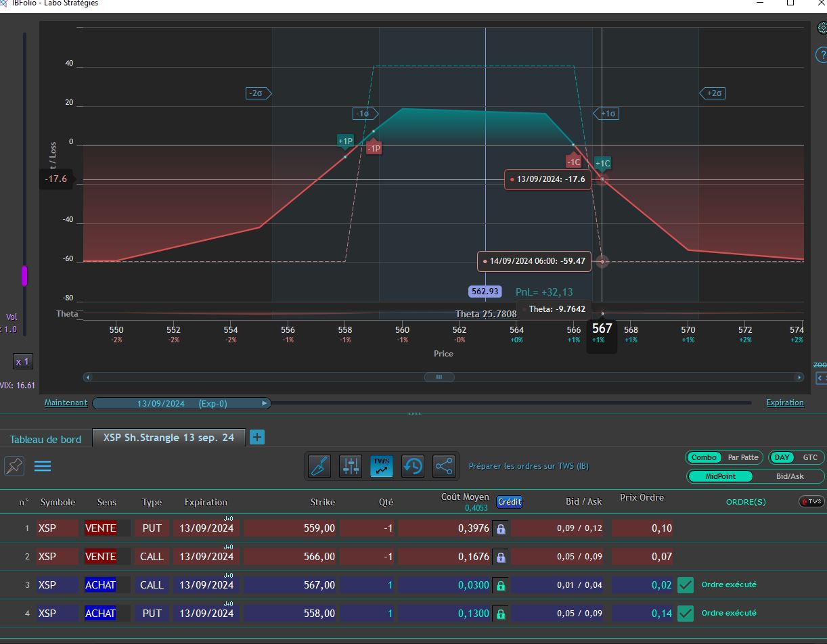The image size is (827, 644).
Task: Select XSP Sh.Strangle 13 sep. 24 tab
Action: [169, 438]
